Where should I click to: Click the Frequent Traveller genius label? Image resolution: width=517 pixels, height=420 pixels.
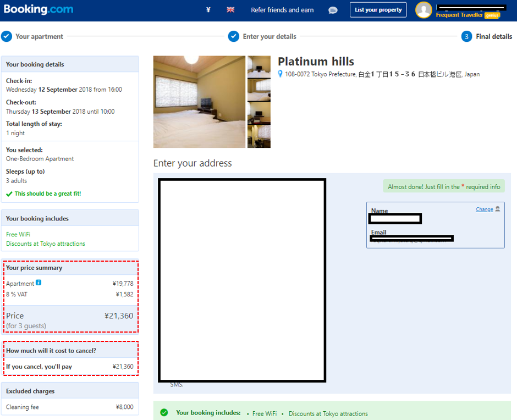pos(468,15)
